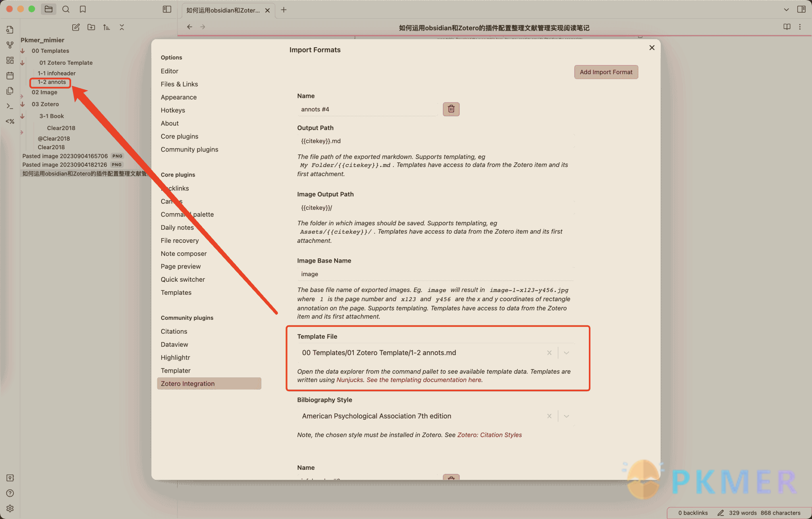Click the Add Import Format button

606,71
